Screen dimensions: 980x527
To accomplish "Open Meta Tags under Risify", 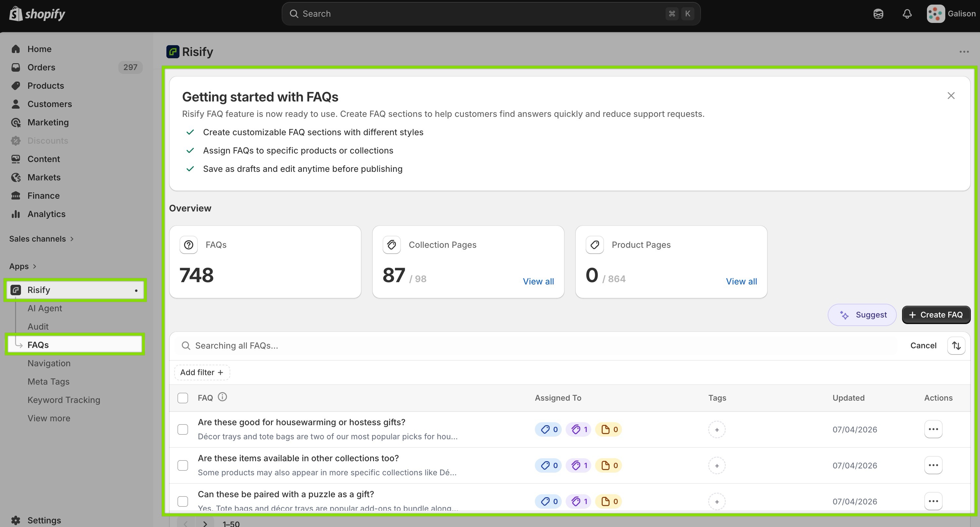I will point(48,381).
